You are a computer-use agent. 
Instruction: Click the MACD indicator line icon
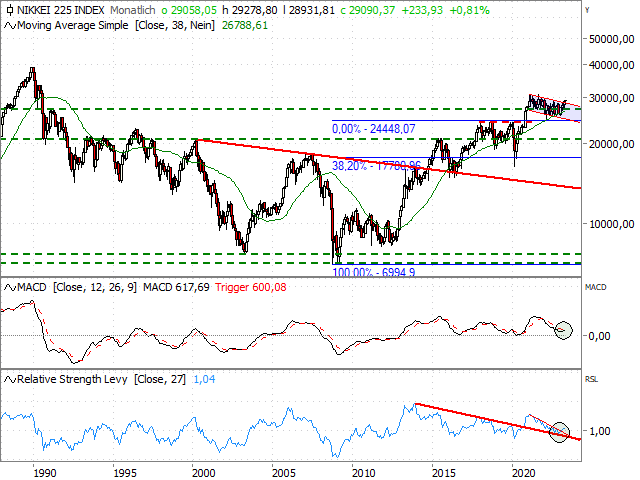(x=10, y=288)
